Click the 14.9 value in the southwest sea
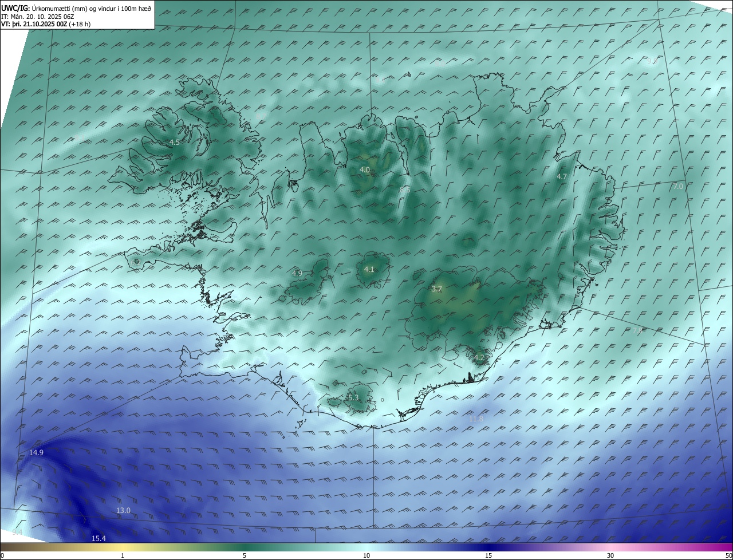This screenshot has height=560, width=733. click(37, 452)
